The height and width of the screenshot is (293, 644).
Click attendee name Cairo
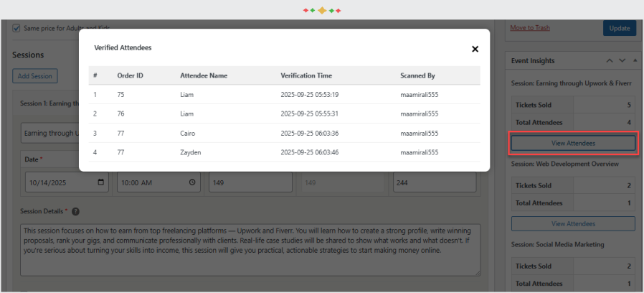click(x=188, y=134)
